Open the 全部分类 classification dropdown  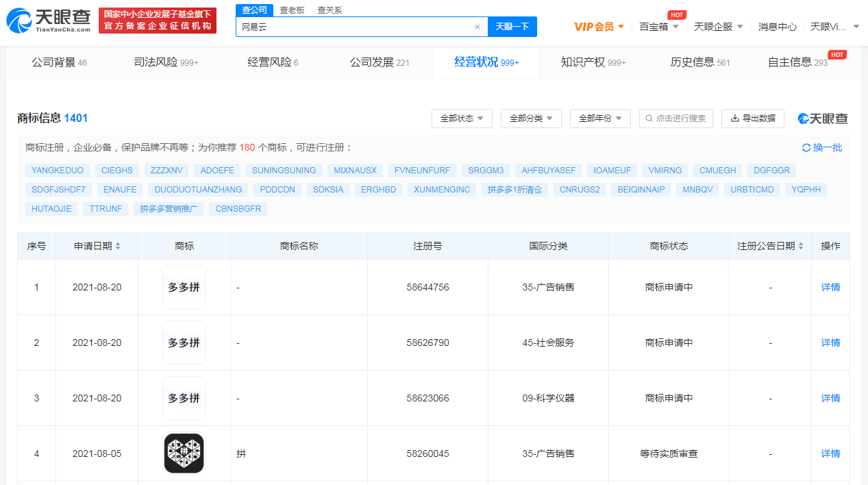pos(531,118)
